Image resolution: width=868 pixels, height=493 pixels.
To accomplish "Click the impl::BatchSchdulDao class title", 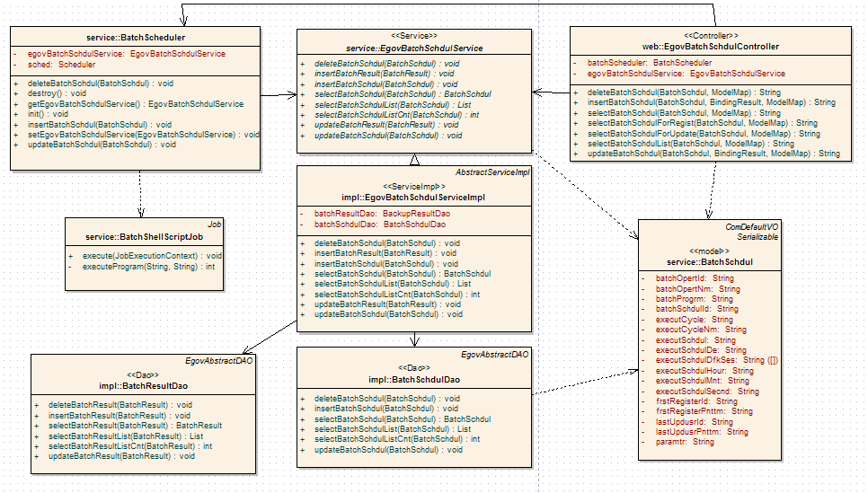I will click(414, 380).
